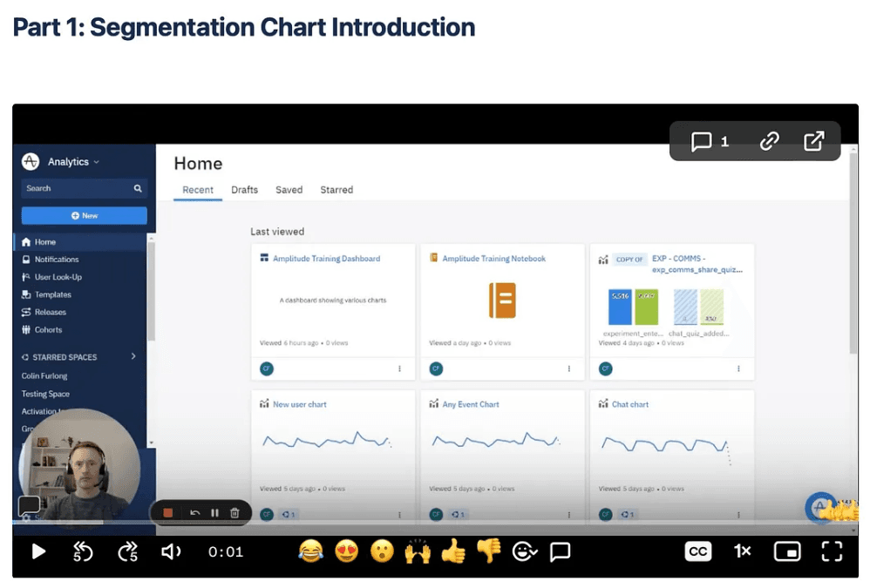Viewport: 870px width, 588px height.
Task: Mute the video volume
Action: (172, 551)
